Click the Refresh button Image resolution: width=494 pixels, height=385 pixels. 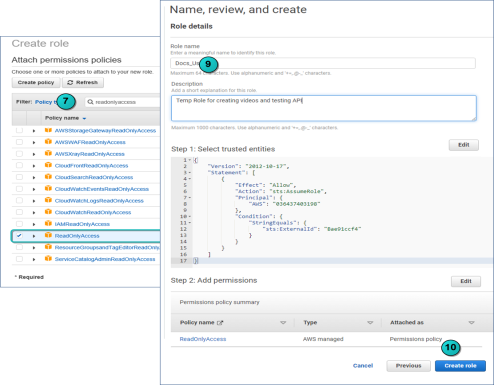(83, 82)
